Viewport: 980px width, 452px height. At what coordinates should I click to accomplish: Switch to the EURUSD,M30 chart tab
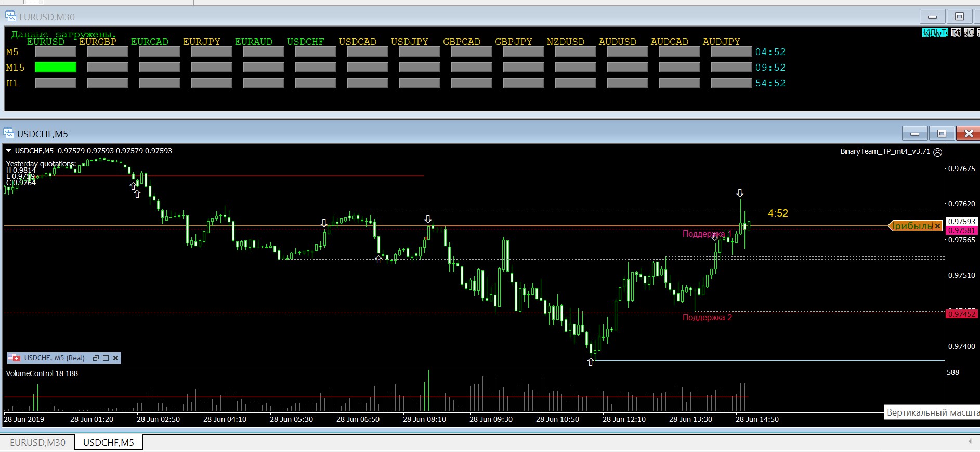[37, 442]
